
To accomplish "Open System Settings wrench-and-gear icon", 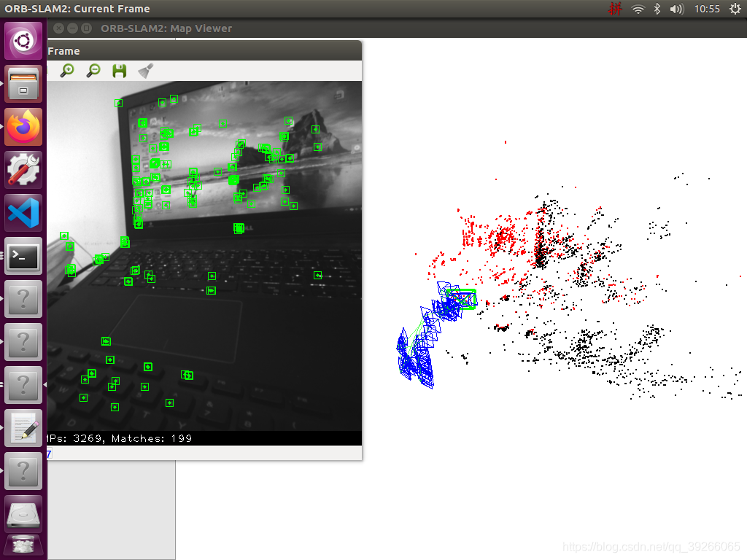I will pyautogui.click(x=23, y=170).
